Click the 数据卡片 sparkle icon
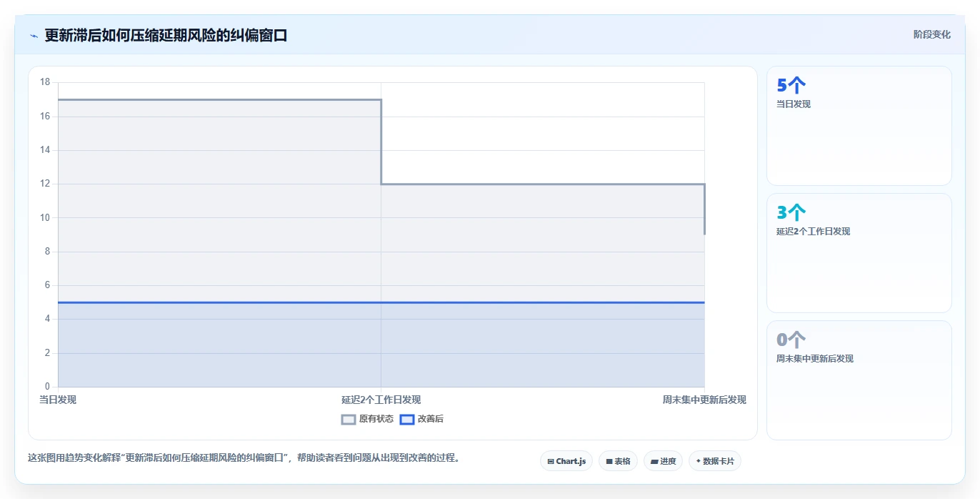This screenshot has height=499, width=980. coord(699,461)
